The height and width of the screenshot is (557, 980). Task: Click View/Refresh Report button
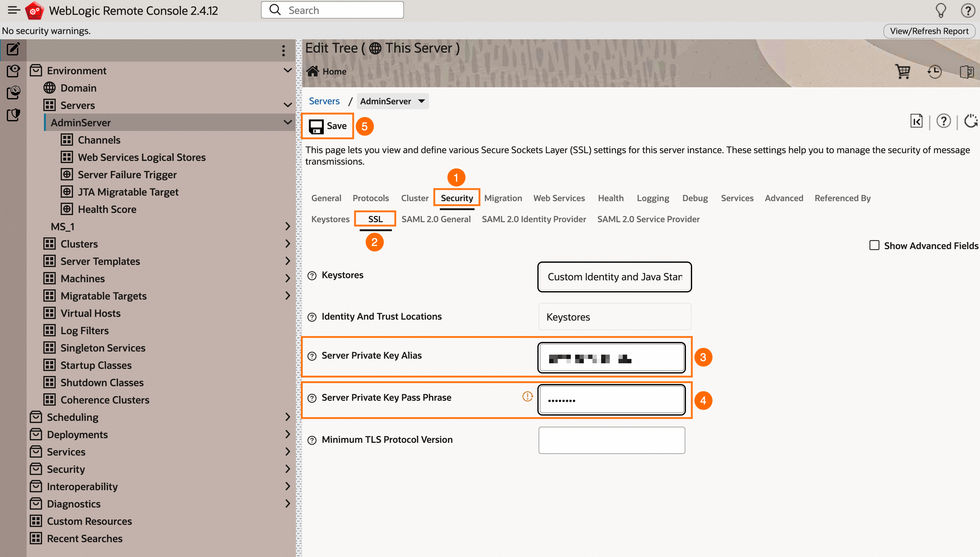(x=929, y=31)
